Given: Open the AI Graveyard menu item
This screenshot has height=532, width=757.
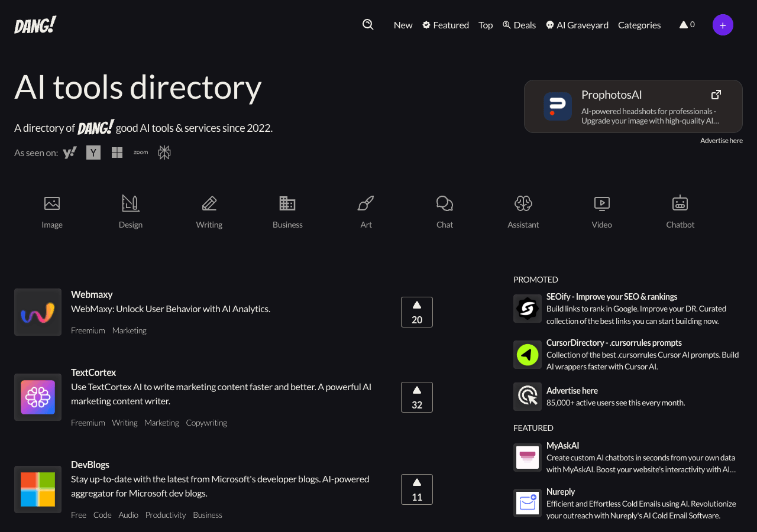Looking at the screenshot, I should coord(577,25).
